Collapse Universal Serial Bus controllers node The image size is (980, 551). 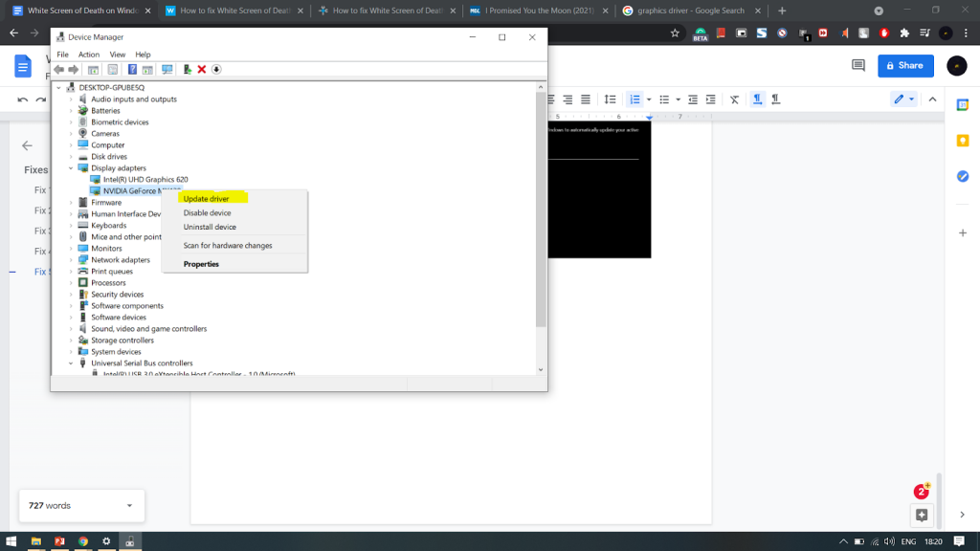(x=71, y=363)
